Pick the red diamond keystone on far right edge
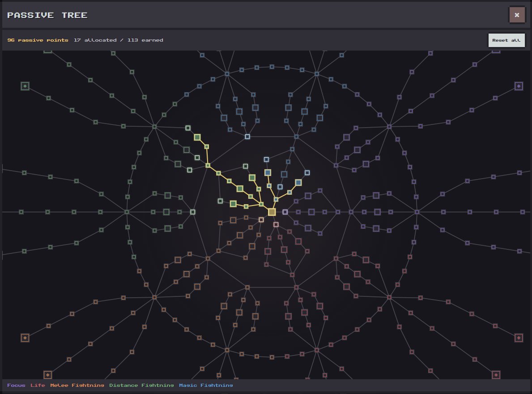 point(519,338)
